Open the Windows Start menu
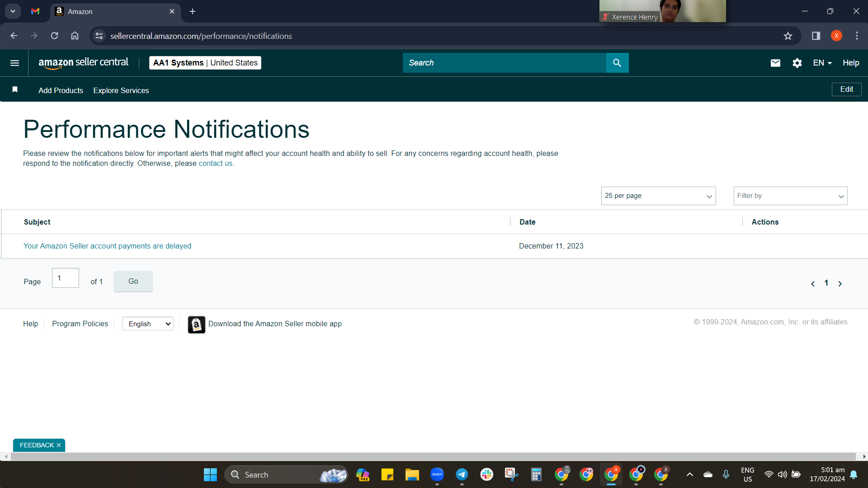The image size is (868, 488). click(210, 474)
